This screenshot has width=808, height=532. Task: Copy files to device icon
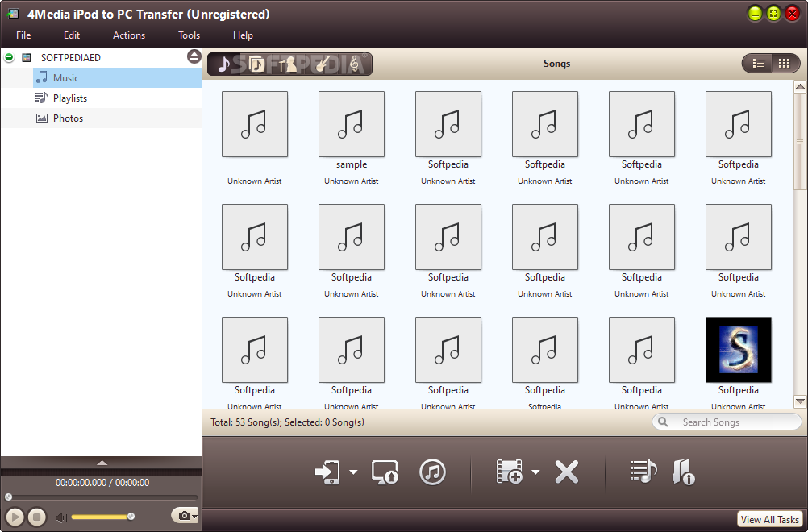[327, 472]
